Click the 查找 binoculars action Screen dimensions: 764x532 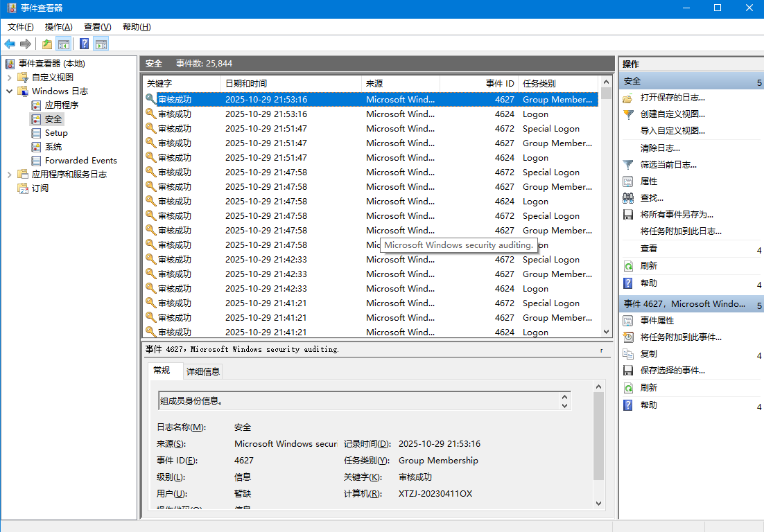click(652, 198)
